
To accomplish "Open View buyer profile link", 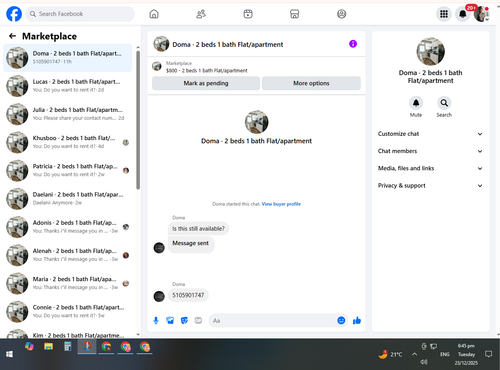I will click(281, 204).
